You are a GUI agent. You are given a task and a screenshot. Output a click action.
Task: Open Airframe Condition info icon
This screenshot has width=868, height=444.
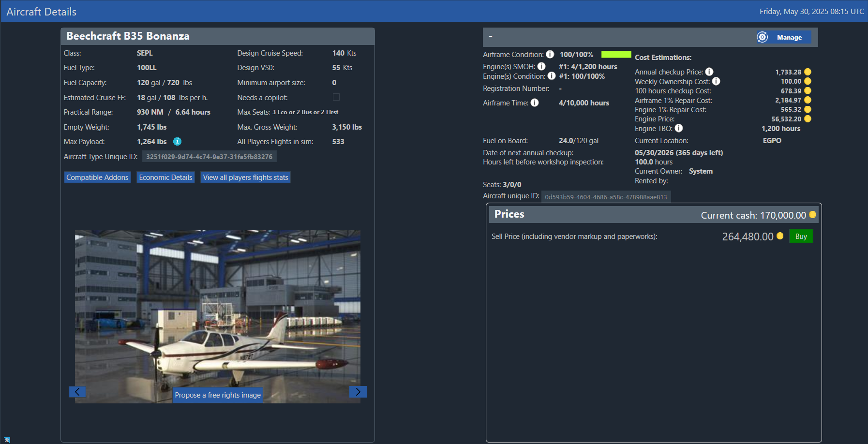550,54
